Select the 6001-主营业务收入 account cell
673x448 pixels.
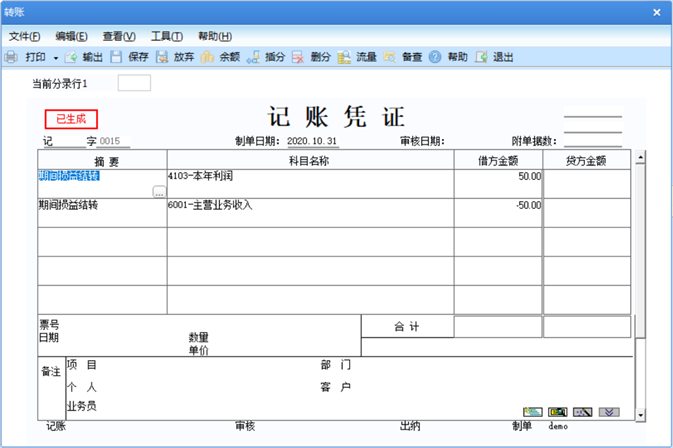coord(310,213)
